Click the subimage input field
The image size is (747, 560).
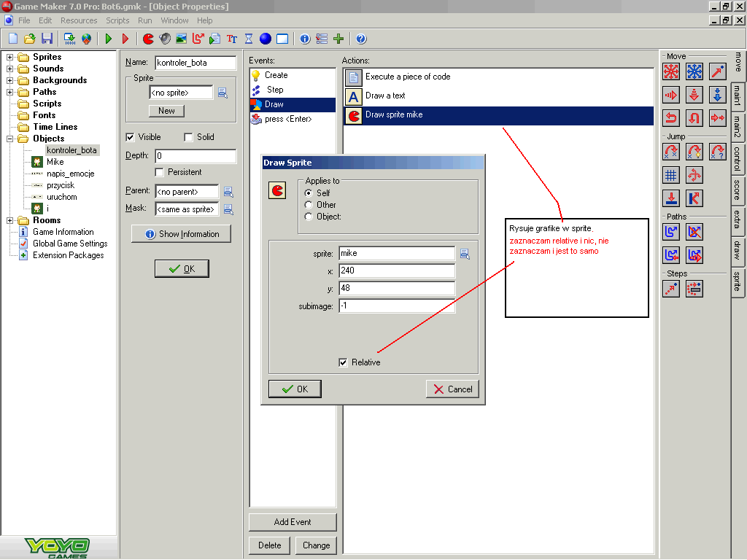coord(397,306)
